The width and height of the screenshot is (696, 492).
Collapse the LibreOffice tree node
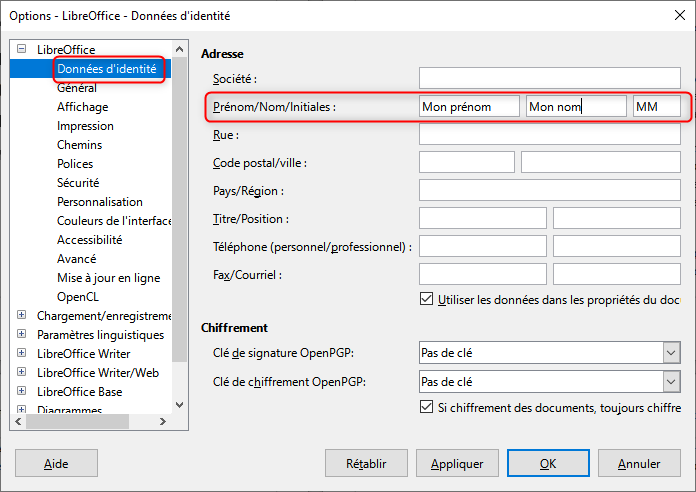coord(22,50)
